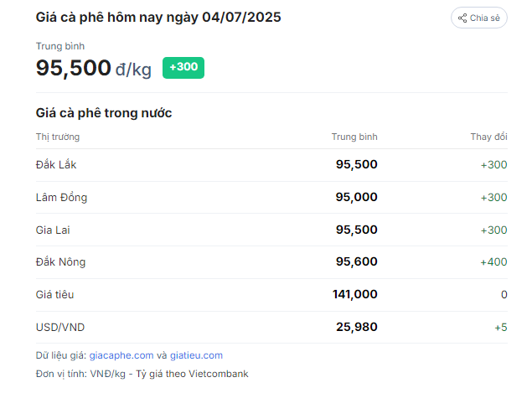Select the Đắk Lắk market row
Screen dimensions: 532x393
[x=271, y=165]
